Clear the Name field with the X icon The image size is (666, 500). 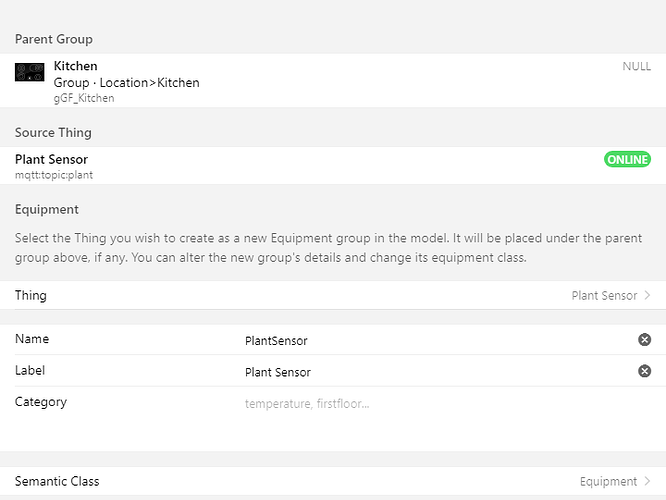[645, 340]
